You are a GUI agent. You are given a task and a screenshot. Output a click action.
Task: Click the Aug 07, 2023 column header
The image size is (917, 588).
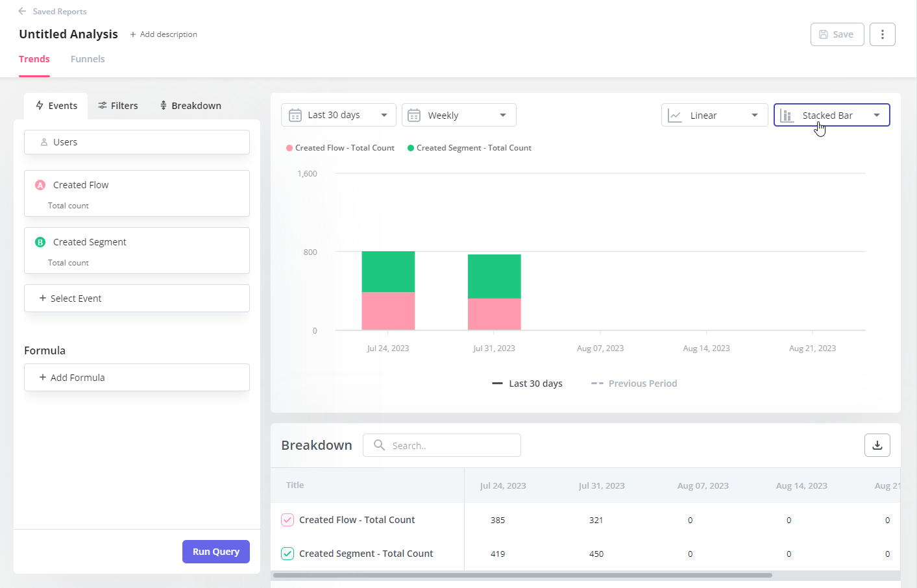coord(703,485)
